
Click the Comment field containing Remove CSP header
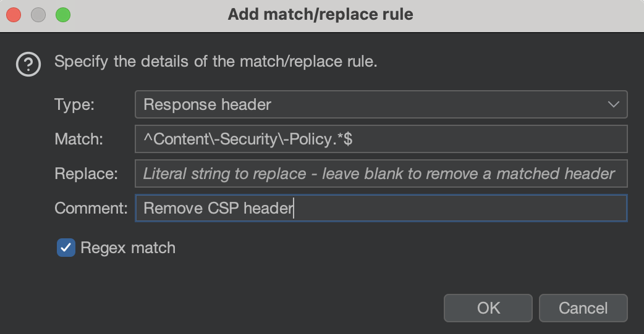(x=381, y=208)
